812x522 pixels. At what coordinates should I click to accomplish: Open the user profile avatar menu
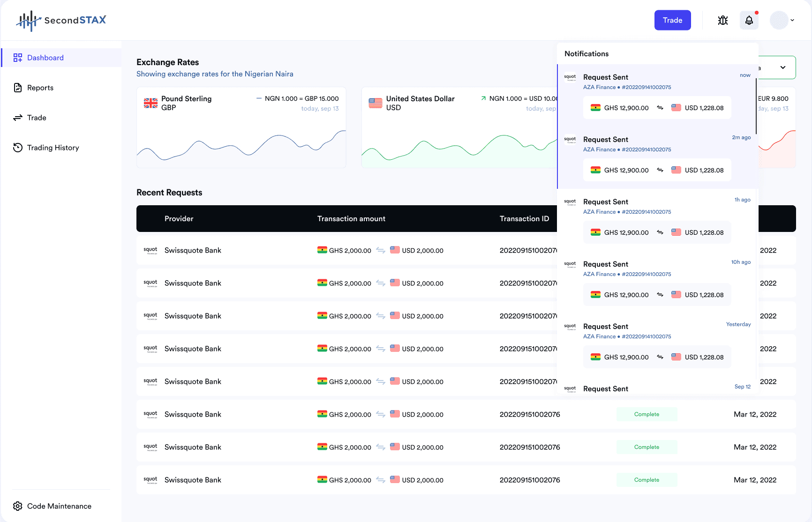[x=779, y=20]
